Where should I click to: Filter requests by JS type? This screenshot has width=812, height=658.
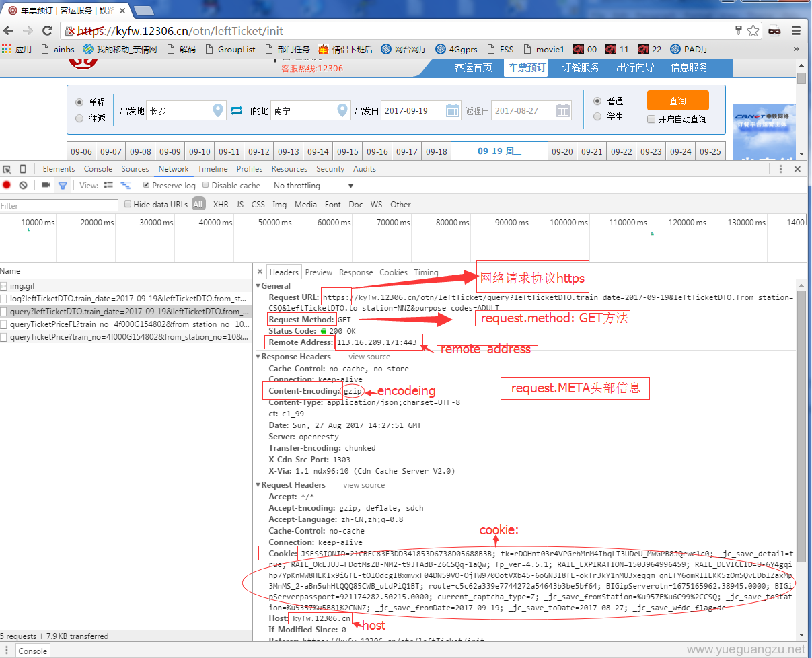tap(240, 204)
